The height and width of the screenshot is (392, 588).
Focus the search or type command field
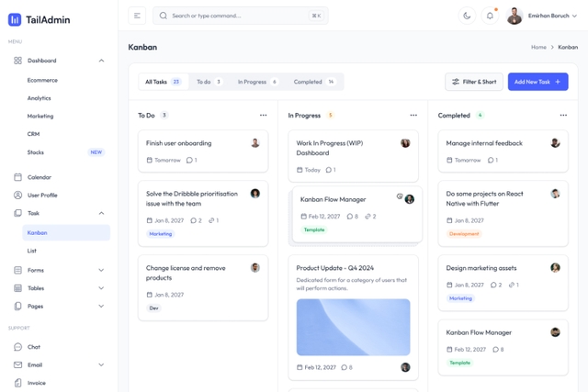[x=241, y=16]
